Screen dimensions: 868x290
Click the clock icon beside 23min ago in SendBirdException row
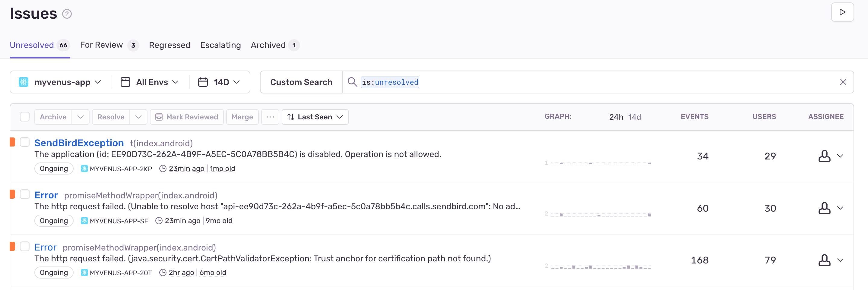[x=163, y=169]
